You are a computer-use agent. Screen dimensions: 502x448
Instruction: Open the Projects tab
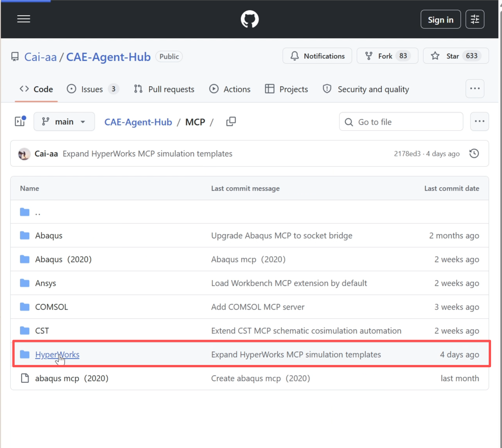(286, 89)
